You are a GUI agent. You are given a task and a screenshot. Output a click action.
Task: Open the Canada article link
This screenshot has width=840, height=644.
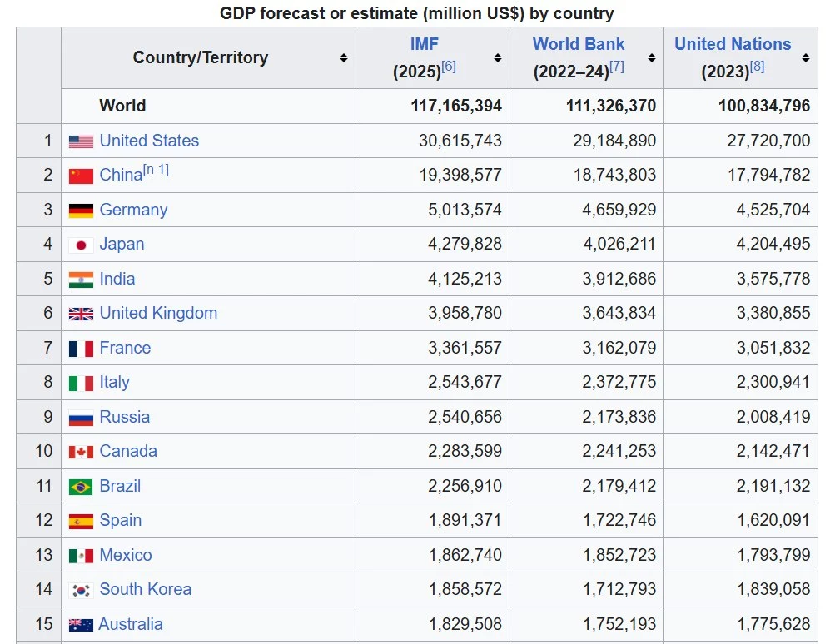coord(128,451)
